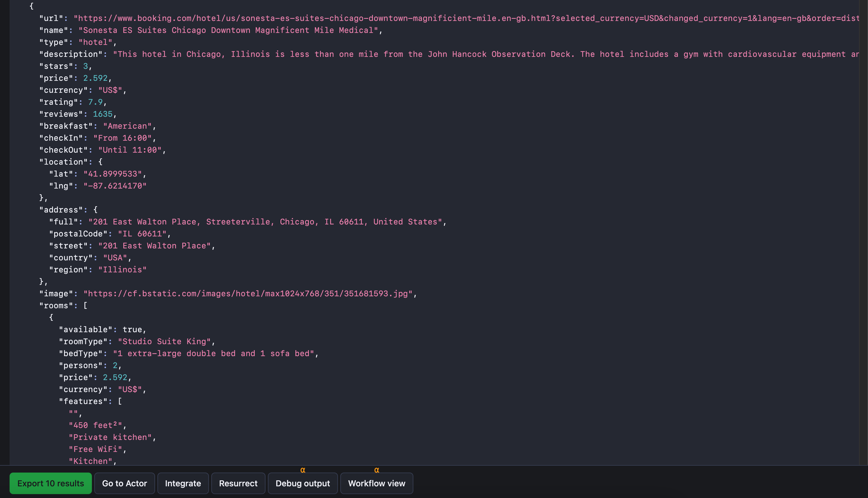This screenshot has width=868, height=498.
Task: Click the "Studio Suite King" roomType value
Action: click(164, 341)
